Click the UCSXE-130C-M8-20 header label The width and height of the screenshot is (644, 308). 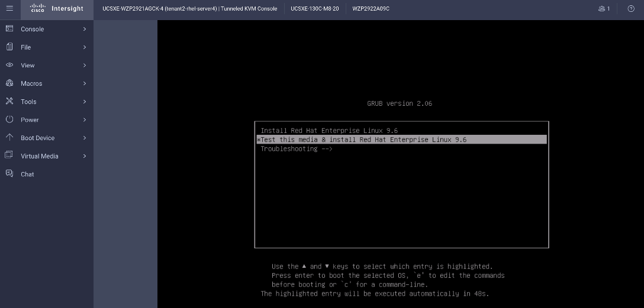coord(315,9)
